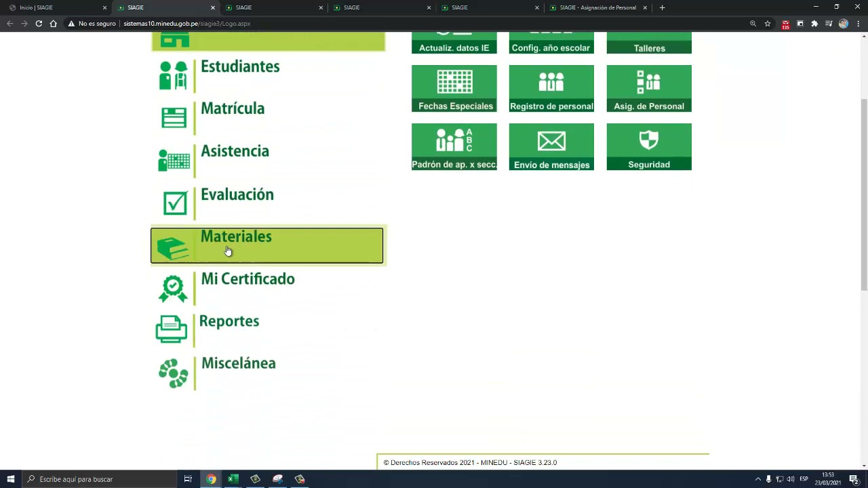The width and height of the screenshot is (868, 488).
Task: Click the Mi Certificado ribbon icon
Action: click(x=173, y=288)
